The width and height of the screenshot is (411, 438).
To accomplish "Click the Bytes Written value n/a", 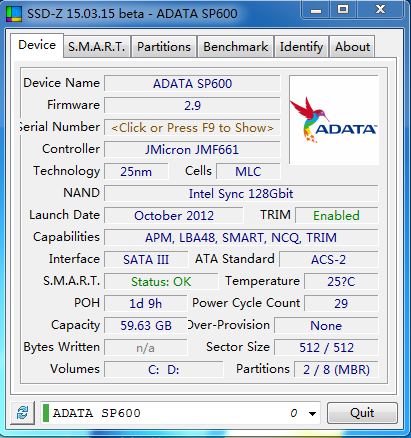I will (146, 348).
